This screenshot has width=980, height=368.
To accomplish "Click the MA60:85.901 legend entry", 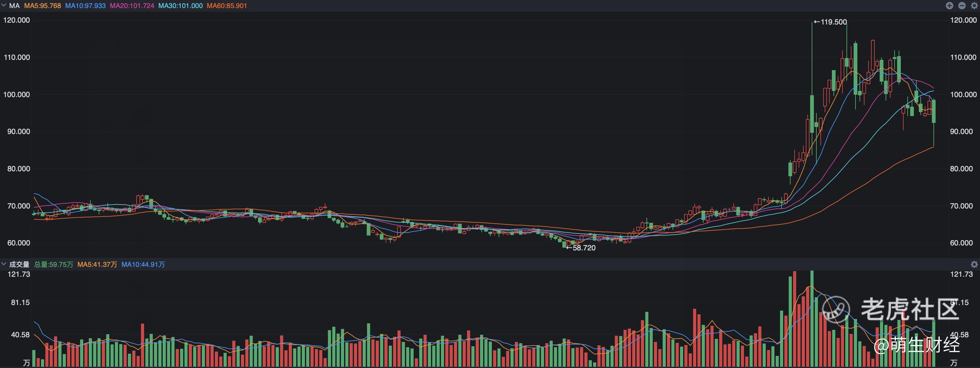I will (x=227, y=6).
